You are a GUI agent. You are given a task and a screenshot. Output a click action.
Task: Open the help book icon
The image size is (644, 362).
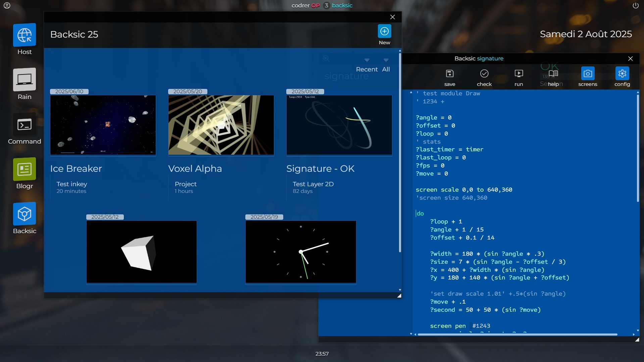tap(553, 74)
